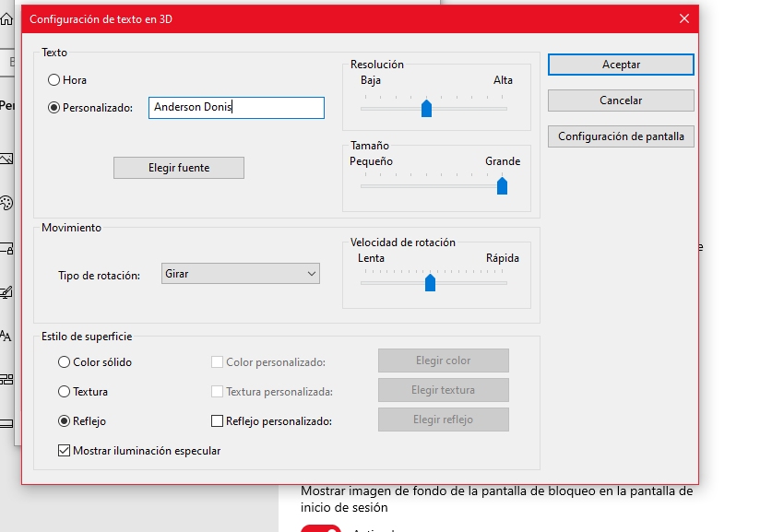Open the Colors palette icon in sidebar

point(6,203)
